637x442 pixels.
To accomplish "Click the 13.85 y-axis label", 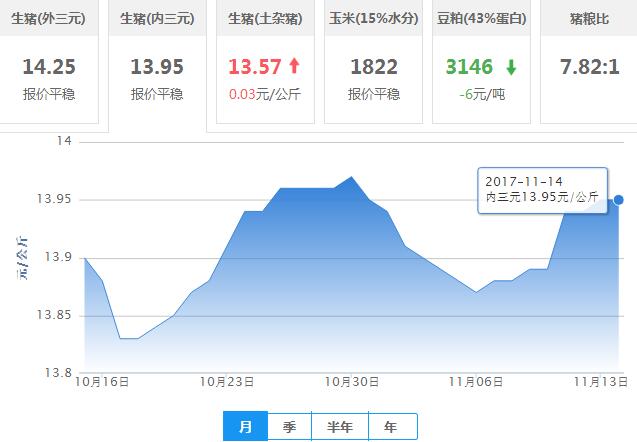I will (54, 315).
